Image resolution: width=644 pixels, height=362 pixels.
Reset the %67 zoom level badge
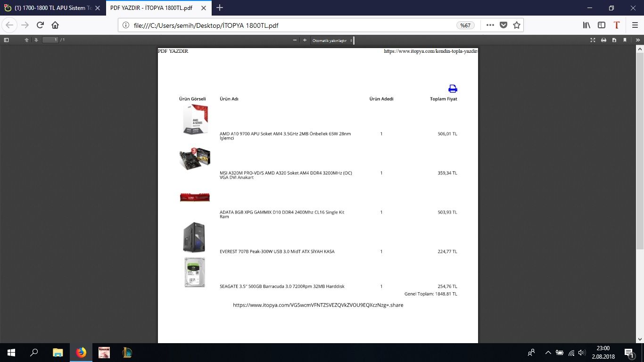click(x=465, y=25)
